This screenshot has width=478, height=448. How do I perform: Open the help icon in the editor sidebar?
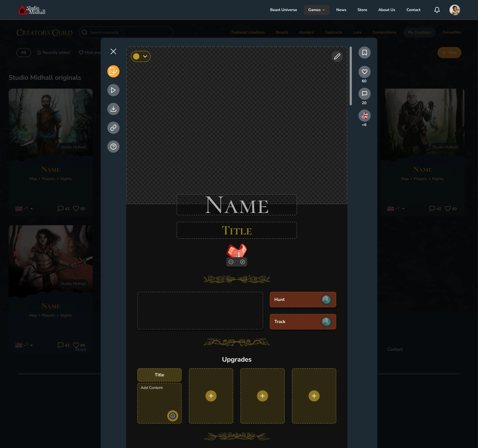pyautogui.click(x=113, y=147)
